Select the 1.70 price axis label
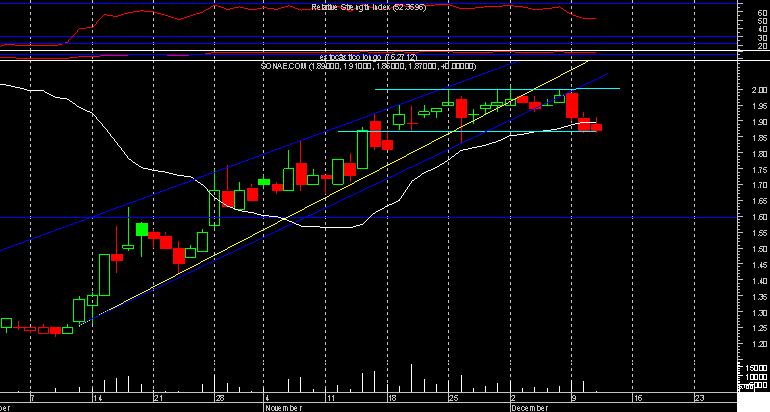 point(760,185)
